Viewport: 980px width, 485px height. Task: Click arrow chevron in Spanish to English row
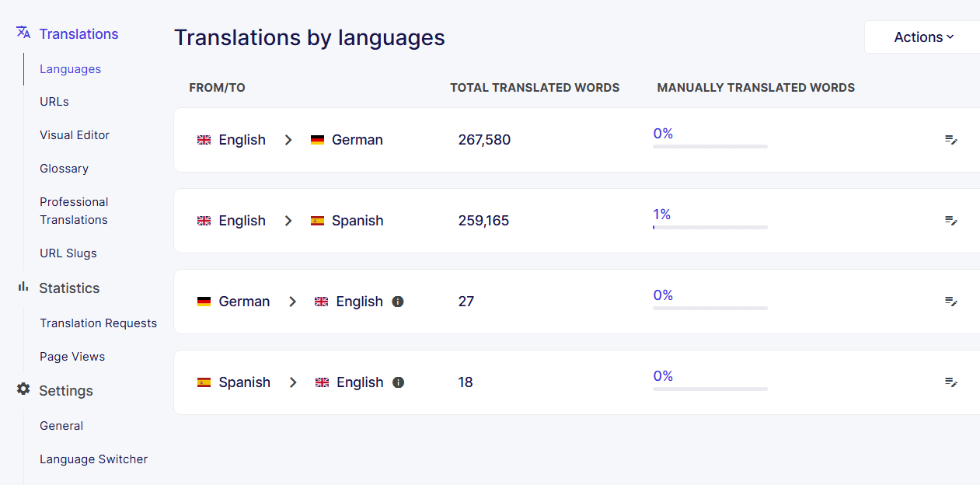[x=293, y=382]
